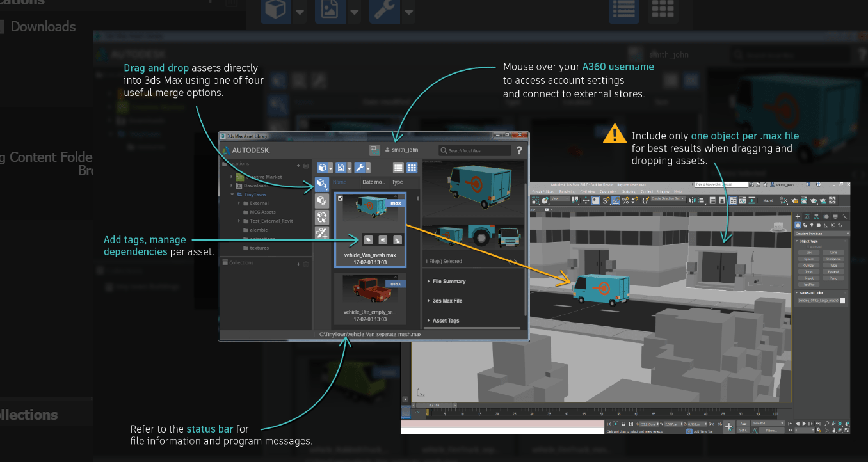This screenshot has height=462, width=868.
Task: Open the Civil View menu
Action: click(590, 191)
